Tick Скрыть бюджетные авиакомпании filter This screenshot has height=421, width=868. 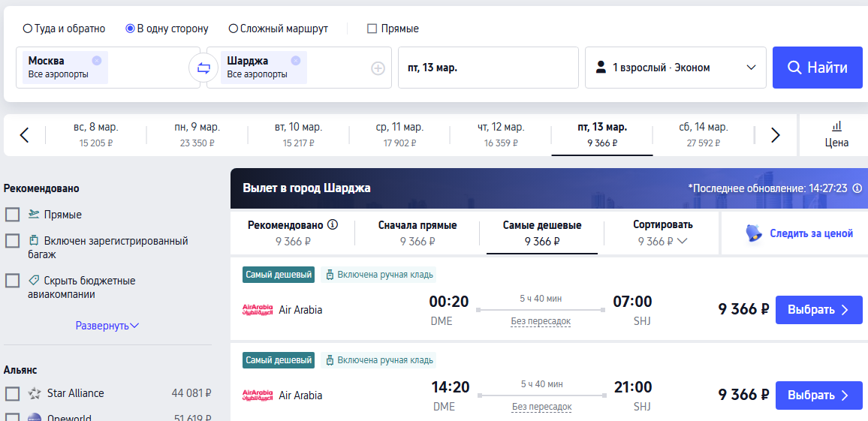(x=13, y=281)
